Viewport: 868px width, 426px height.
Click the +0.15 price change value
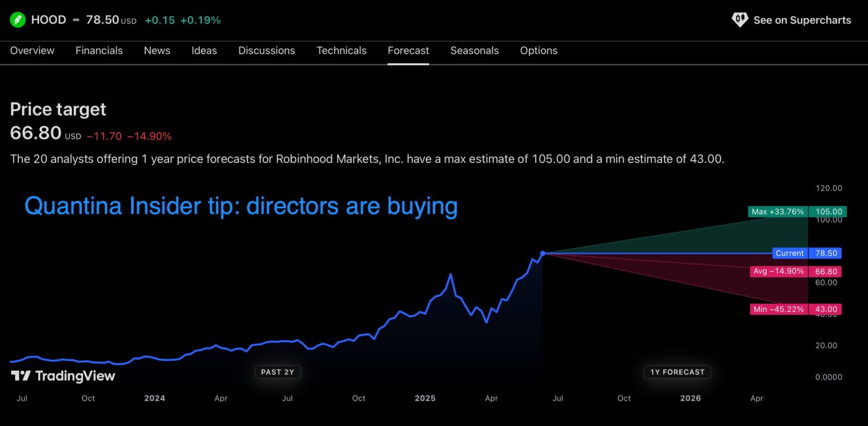[x=159, y=20]
